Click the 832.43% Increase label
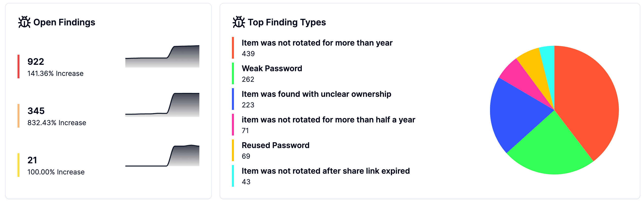 57,123
